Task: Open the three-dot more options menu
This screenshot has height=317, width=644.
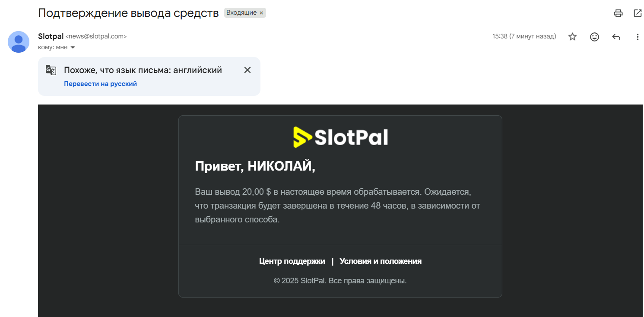Action: point(638,37)
